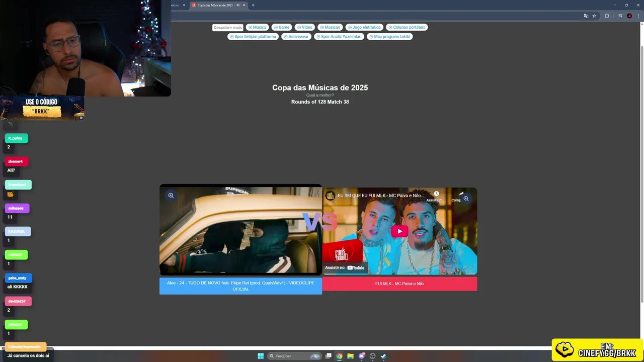Click Copa das Músicas de 2025 heading
This screenshot has width=644, height=362.
[320, 87]
